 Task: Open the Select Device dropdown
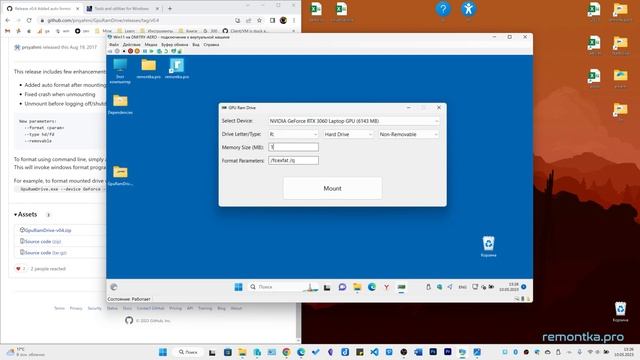[354, 121]
